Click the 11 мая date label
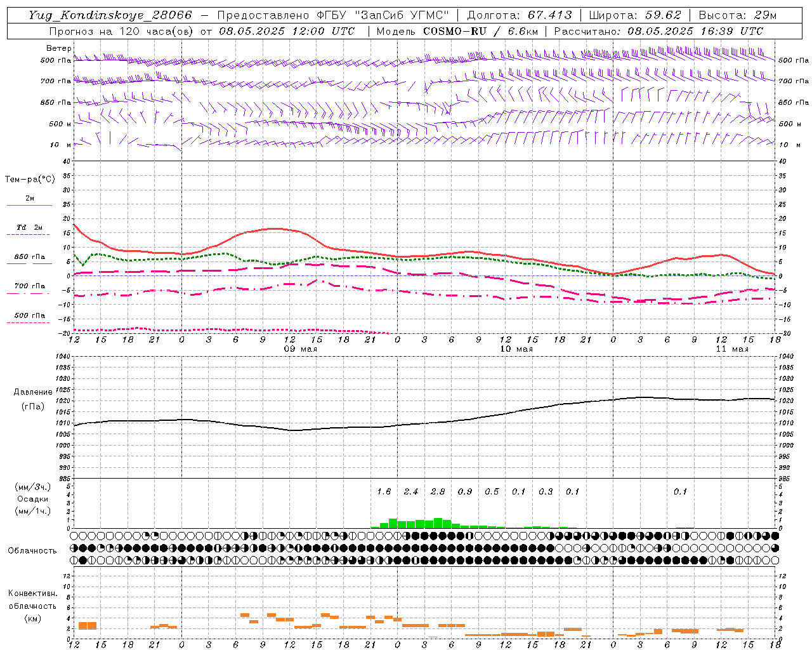Screen dimensions: 812x650 pos(732,349)
